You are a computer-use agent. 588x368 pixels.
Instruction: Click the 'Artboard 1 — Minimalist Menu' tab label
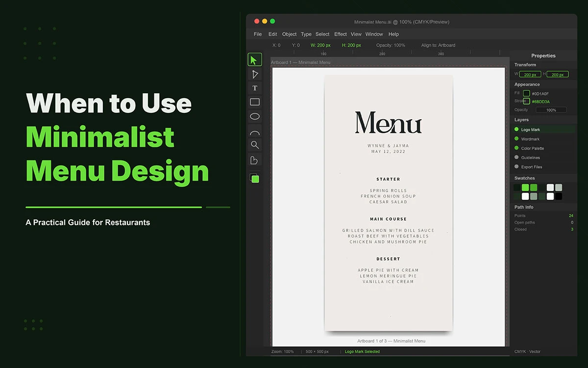click(301, 62)
